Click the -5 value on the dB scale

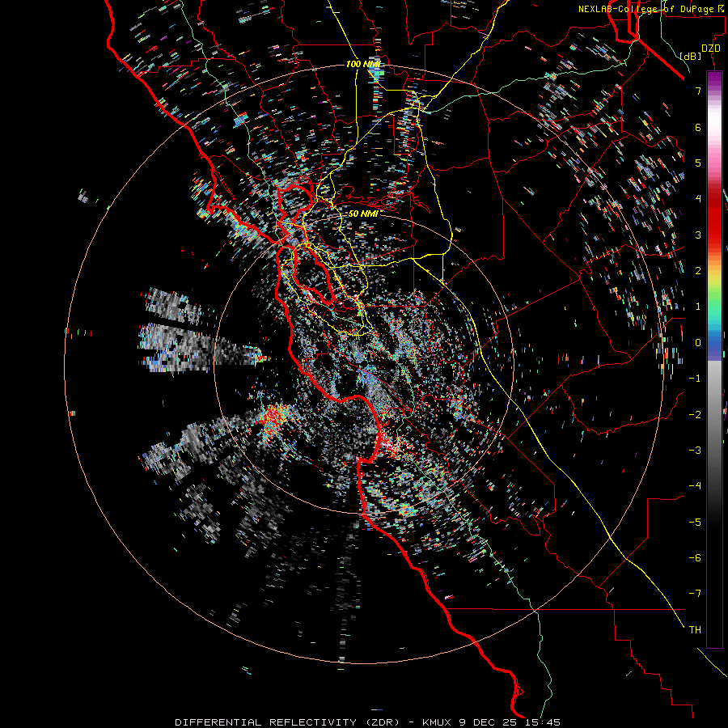click(x=695, y=522)
